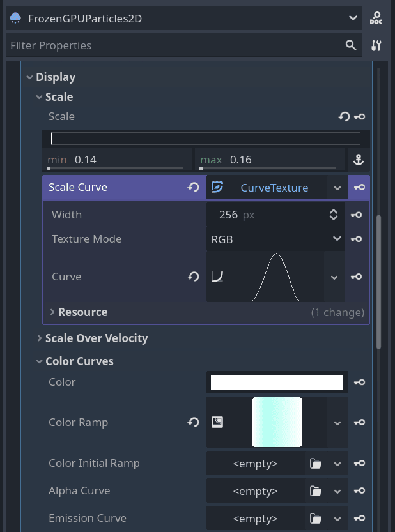The width and height of the screenshot is (395, 532).
Task: Open quick-load folder for Color Initial Ramp
Action: [315, 463]
